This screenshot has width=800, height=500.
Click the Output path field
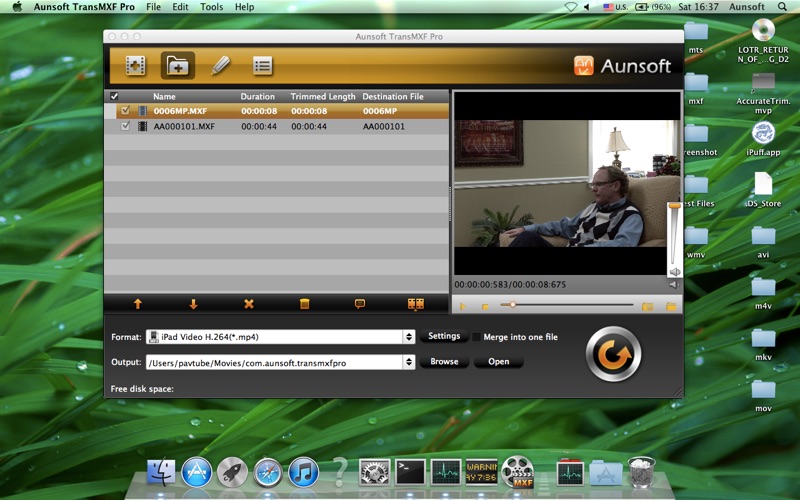(x=274, y=362)
